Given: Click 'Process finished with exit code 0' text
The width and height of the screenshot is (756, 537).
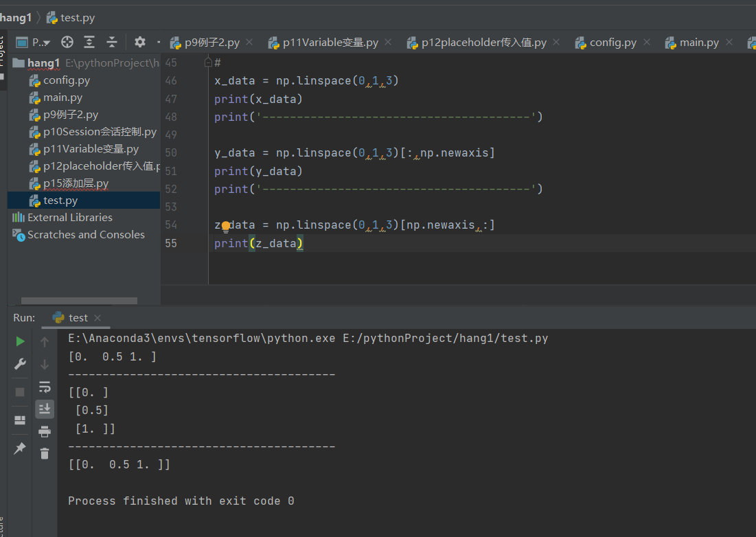Looking at the screenshot, I should [x=181, y=501].
